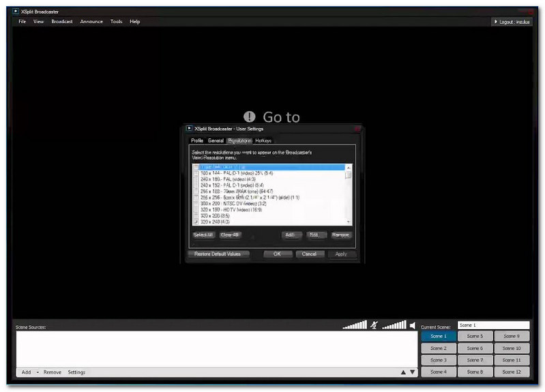Switch to Scene 4
Image resolution: width=545 pixels, height=392 pixels.
[439, 372]
